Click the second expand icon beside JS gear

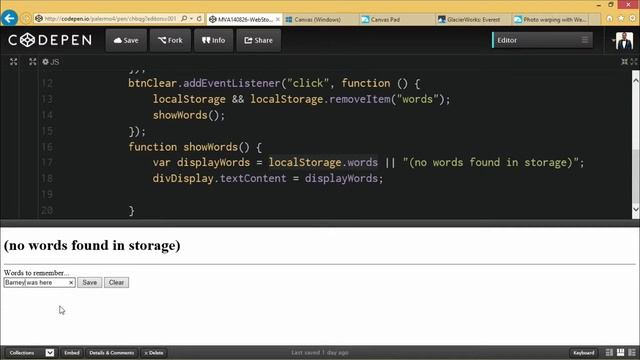coord(33,62)
